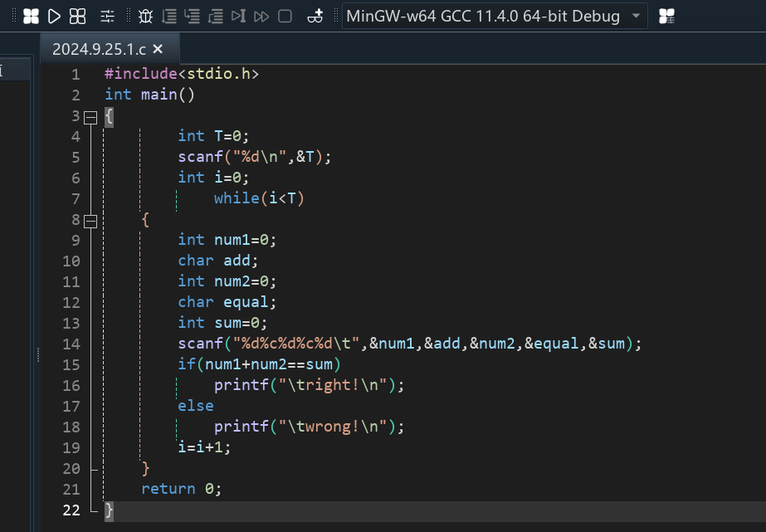Click the 'else' keyword on line 17
This screenshot has width=766, height=532.
(x=195, y=406)
